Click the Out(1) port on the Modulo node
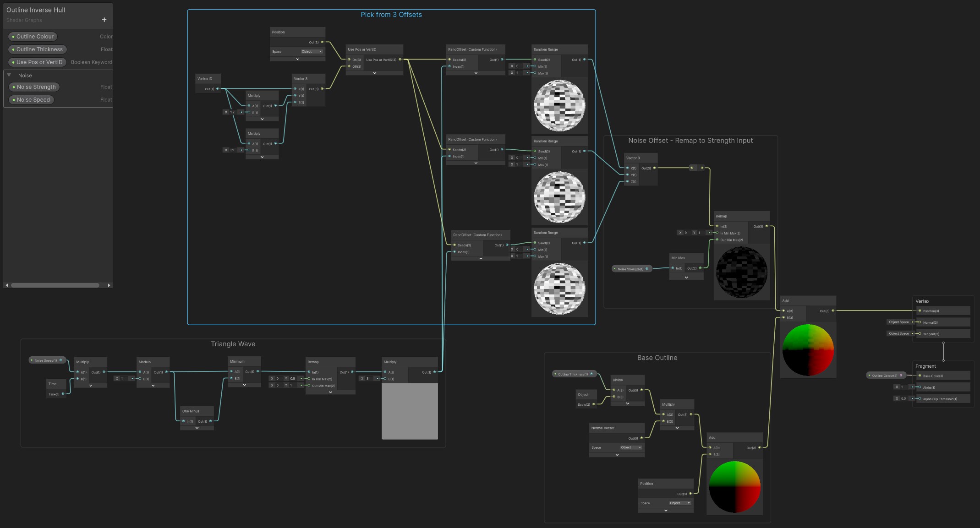Screen dimensions: 980x528 (x=166, y=372)
